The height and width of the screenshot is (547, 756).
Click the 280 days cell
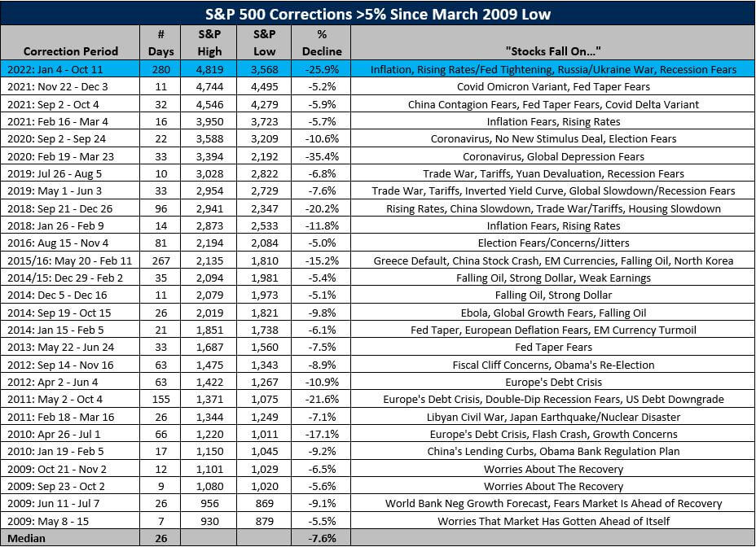160,69
